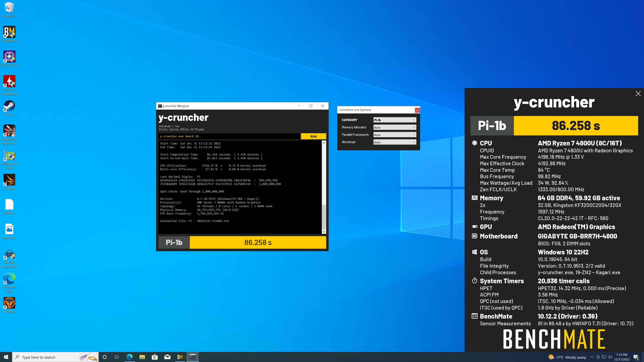Click y-cruncher console icon in taskbar

pos(193,357)
